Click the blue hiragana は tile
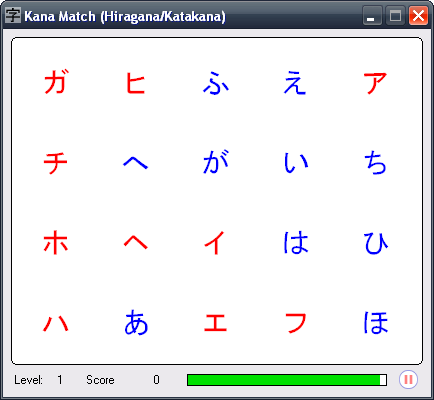Screen dimensions: 434x400 pos(296,243)
